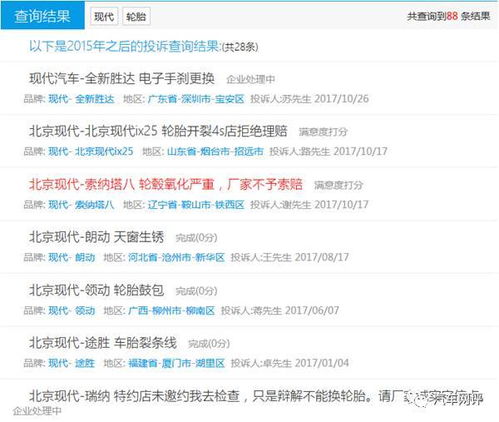Viewport: 499px width, 422px height.
Task: Click 企业处理中 status under 瑞纳 complaint
Action: 37,411
